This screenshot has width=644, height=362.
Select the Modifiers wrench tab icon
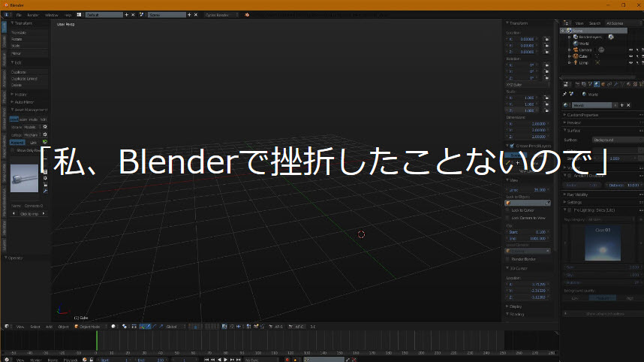(616, 84)
